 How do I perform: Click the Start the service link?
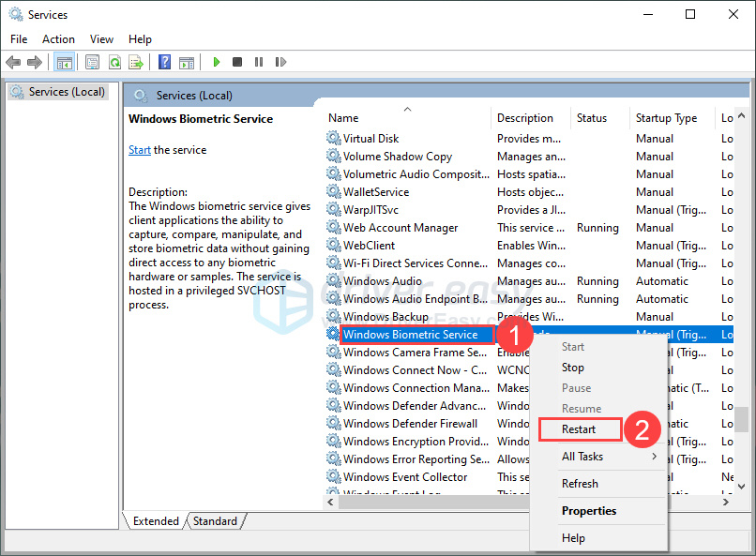(139, 150)
